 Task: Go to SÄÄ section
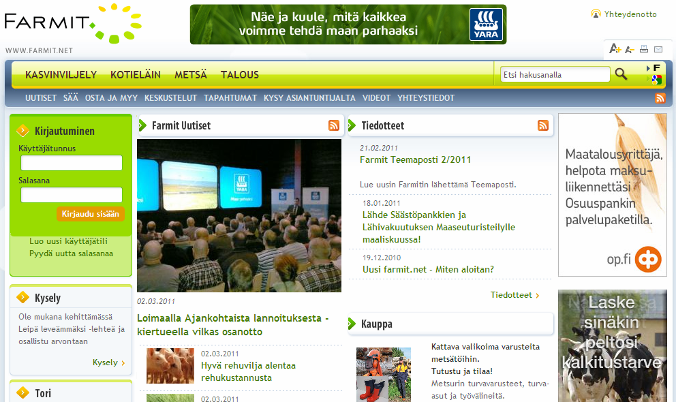71,98
